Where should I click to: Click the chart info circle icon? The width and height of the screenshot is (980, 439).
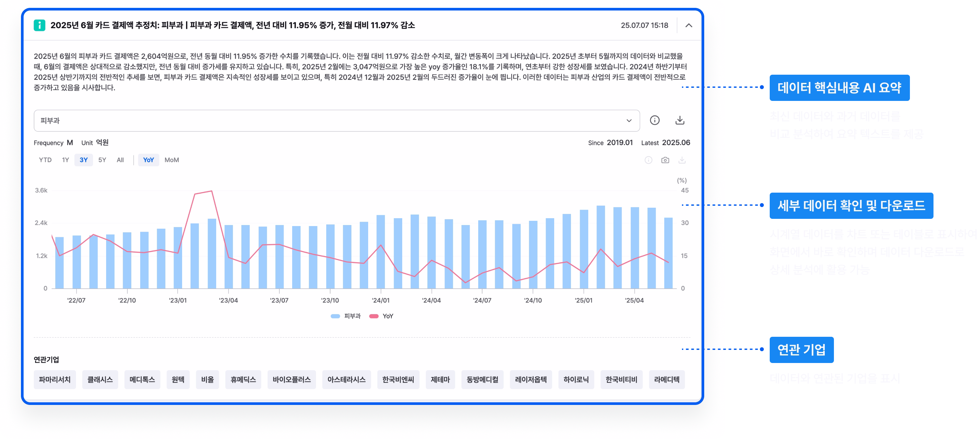pos(648,160)
